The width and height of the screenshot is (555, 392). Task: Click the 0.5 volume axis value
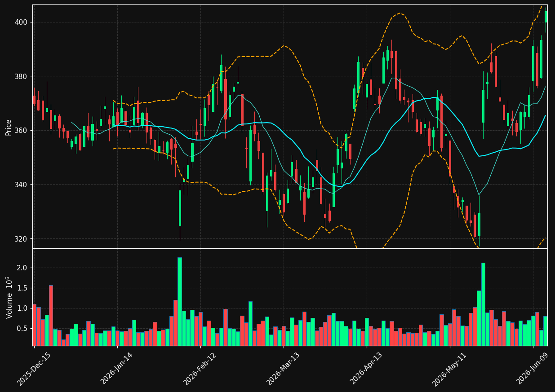22,329
